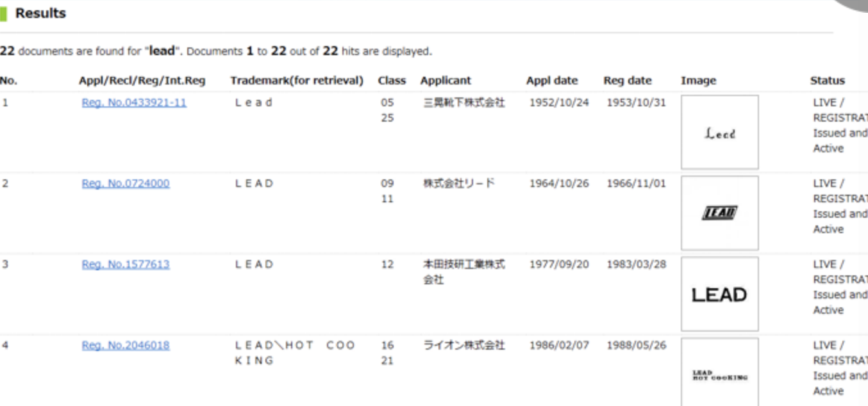This screenshot has width=868, height=406.
Task: Click applicant ライオン株式会社 in row 4
Action: pyautogui.click(x=464, y=345)
